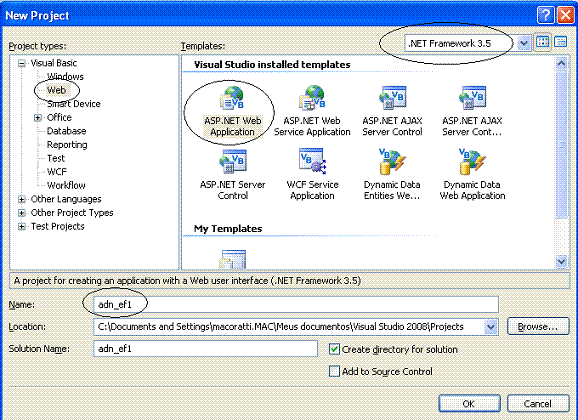Expand the Other Languages tree node
This screenshot has width=578, height=420.
tap(22, 199)
